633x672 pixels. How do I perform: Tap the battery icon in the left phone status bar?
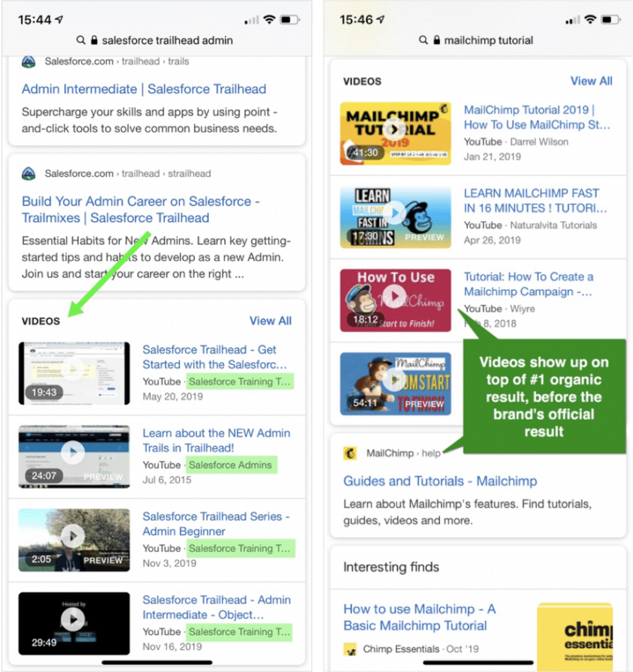pos(290,20)
